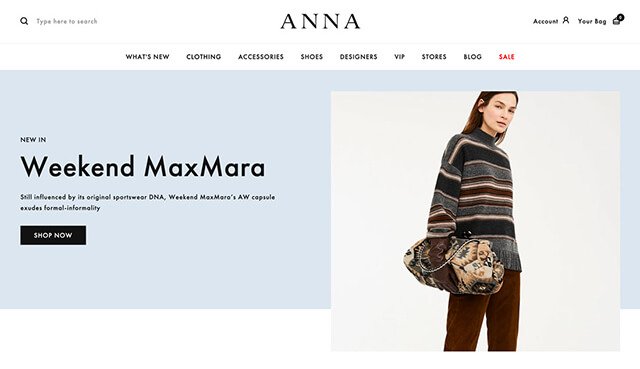Open the account user icon

click(566, 20)
